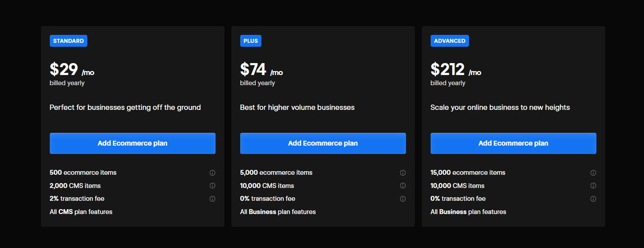Click Plus plan '10,000 CMS items' label

tap(267, 186)
